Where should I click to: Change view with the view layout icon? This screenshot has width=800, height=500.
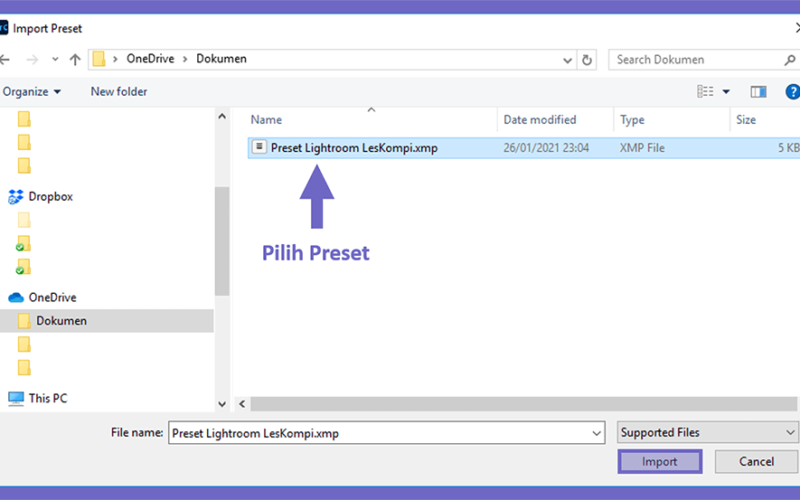[705, 91]
